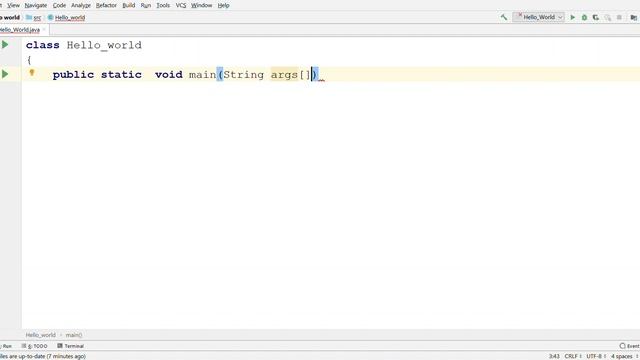Open the Project Structure icon in the toolbar
The height and width of the screenshot is (360, 640).
[633, 18]
